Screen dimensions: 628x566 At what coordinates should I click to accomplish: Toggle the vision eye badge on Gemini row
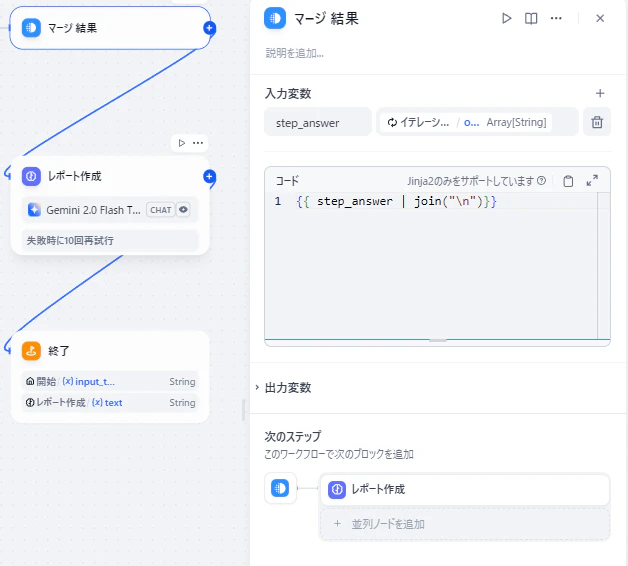tap(183, 209)
